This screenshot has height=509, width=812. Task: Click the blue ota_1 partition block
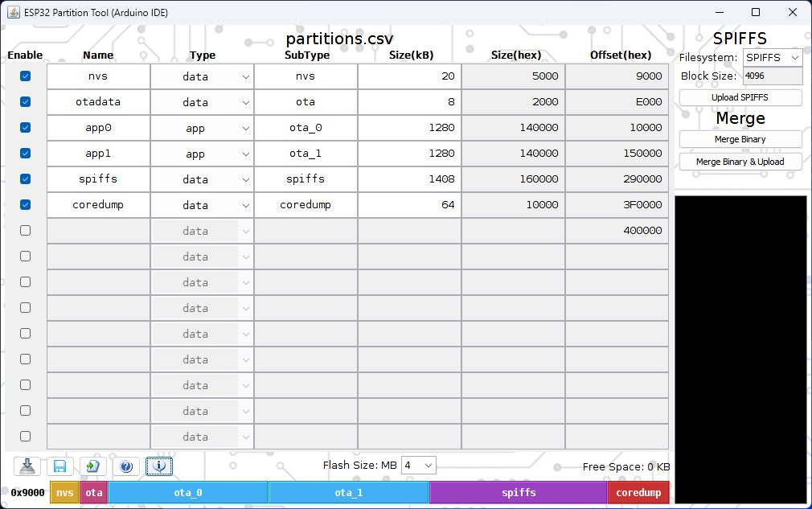[349, 492]
